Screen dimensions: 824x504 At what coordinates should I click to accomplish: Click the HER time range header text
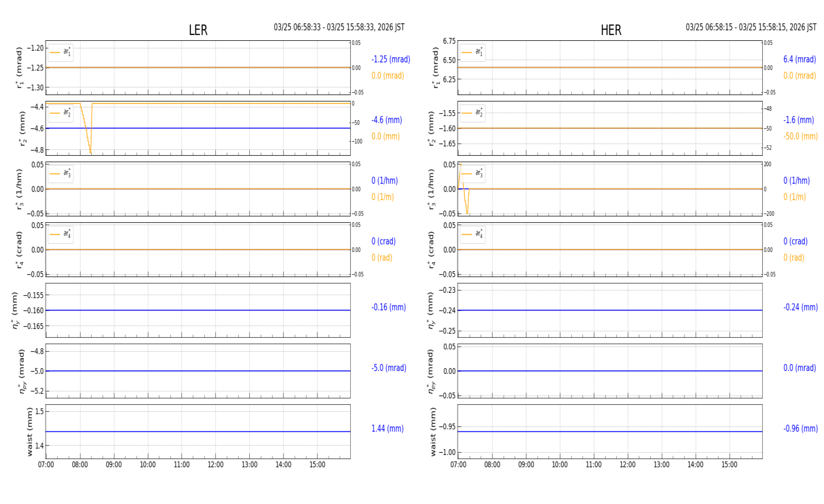pos(751,27)
